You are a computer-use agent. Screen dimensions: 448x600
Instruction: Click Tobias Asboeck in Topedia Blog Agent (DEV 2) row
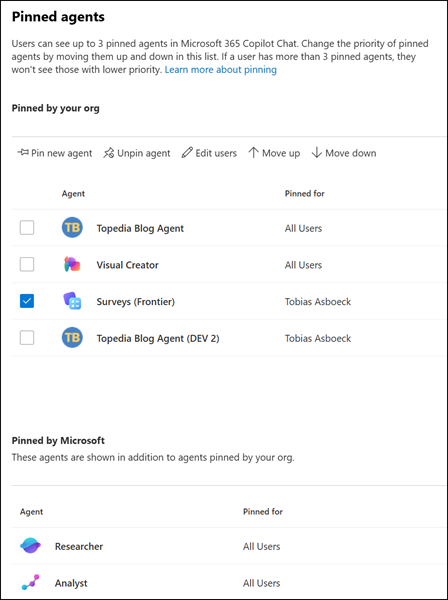318,338
